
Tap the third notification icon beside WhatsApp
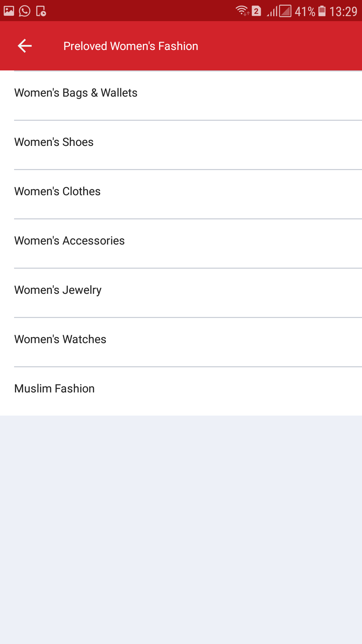click(x=41, y=11)
